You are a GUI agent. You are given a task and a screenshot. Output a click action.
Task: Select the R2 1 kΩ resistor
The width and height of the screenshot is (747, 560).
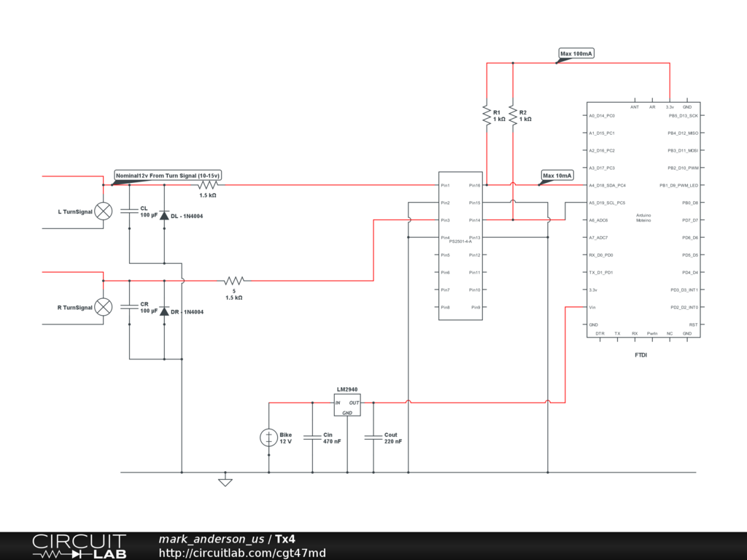(513, 116)
